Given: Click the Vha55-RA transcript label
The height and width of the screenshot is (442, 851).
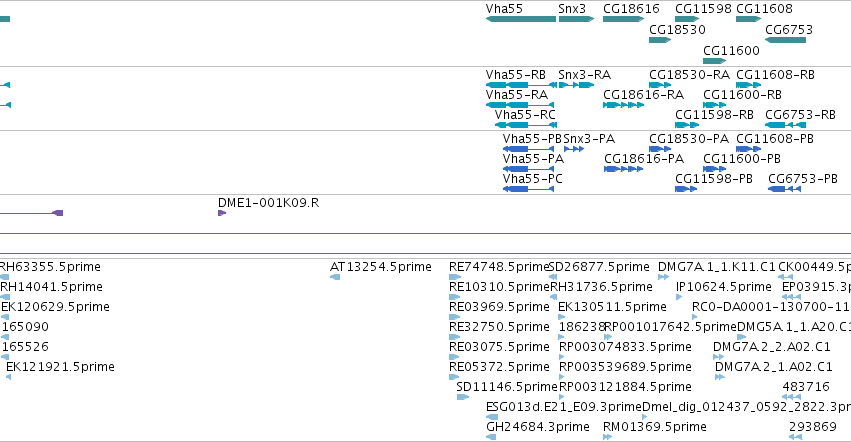Looking at the screenshot, I should [517, 94].
